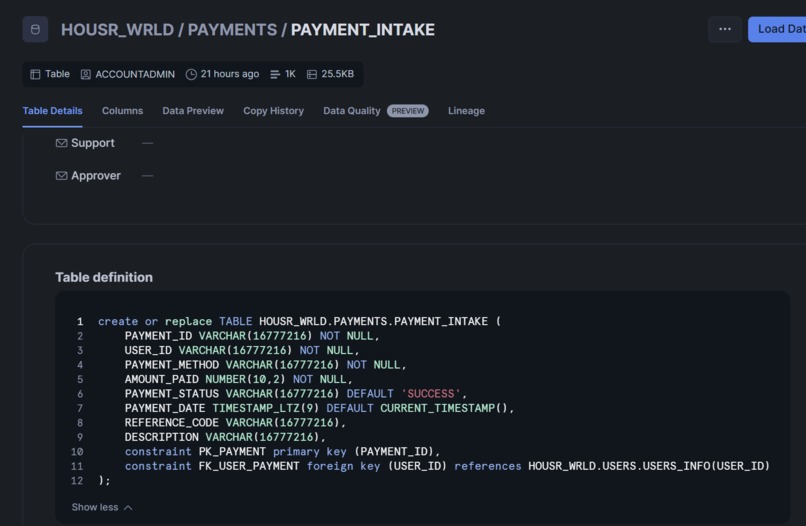The image size is (806, 526).
Task: Click the PAYMENT_DATE TIMESTAMP_LTZ code line
Action: (x=319, y=408)
